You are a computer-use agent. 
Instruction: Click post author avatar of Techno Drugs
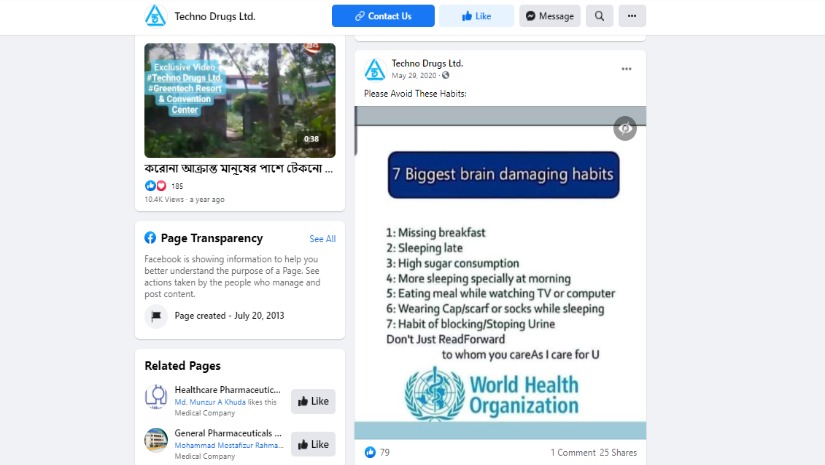(375, 70)
